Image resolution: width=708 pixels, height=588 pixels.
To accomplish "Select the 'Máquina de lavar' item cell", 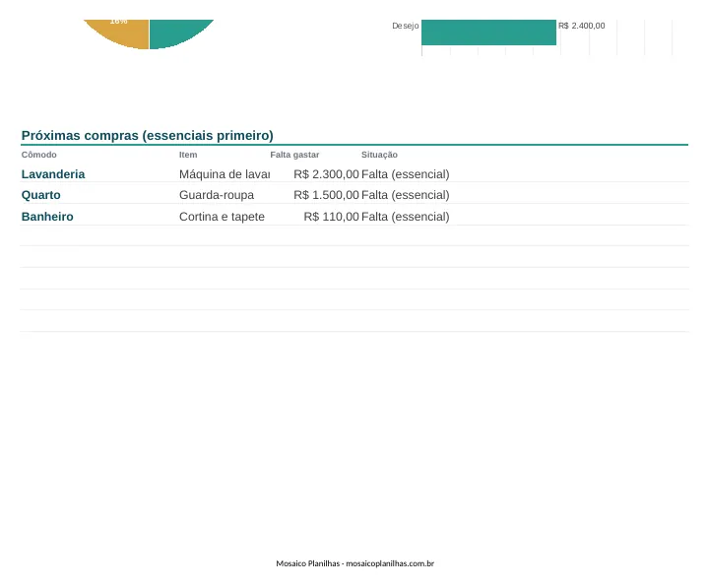I will [225, 174].
